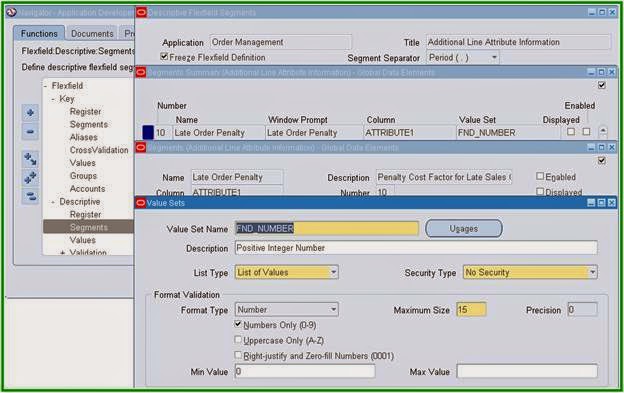Click the Navigator window's title bar icon

point(12,12)
